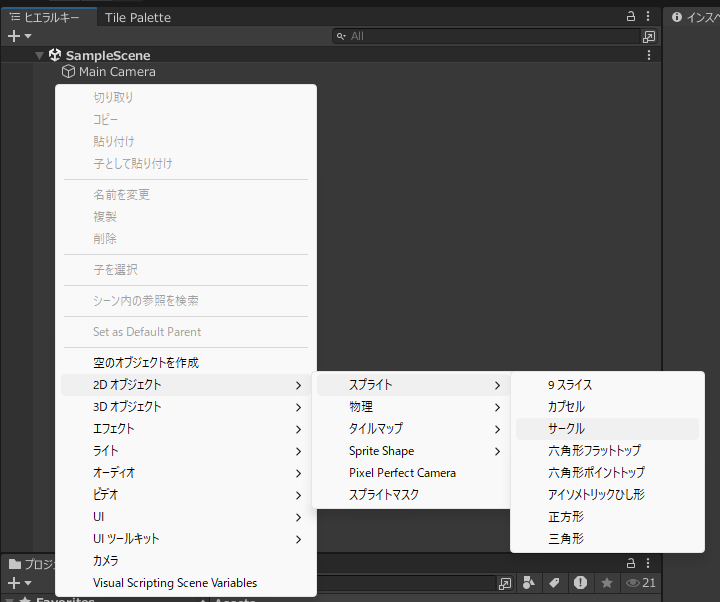Click the SampleScene Unity icon
This screenshot has height=602, width=720.
(x=55, y=55)
